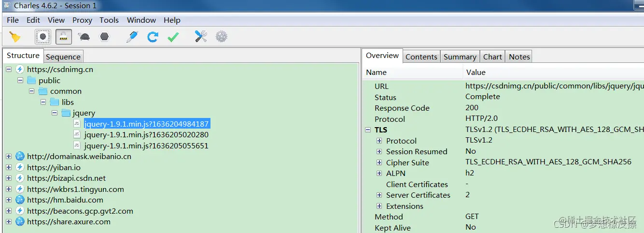
Task: Collapse the libs folder node
Action: (43, 102)
